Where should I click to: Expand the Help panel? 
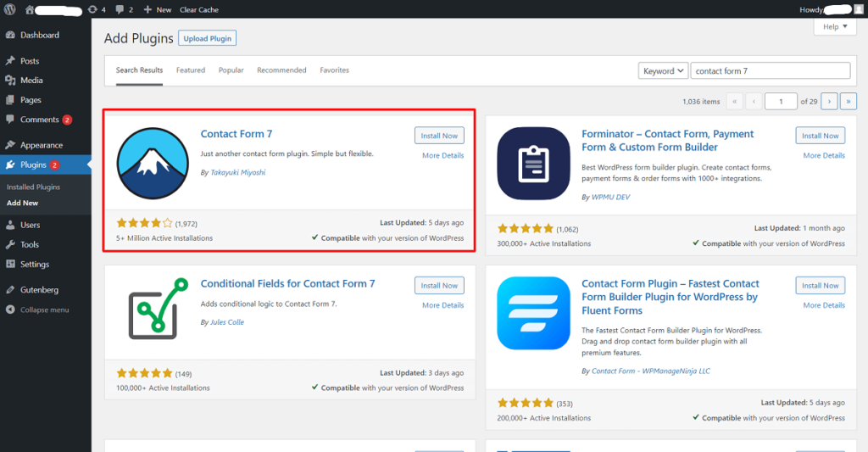835,26
